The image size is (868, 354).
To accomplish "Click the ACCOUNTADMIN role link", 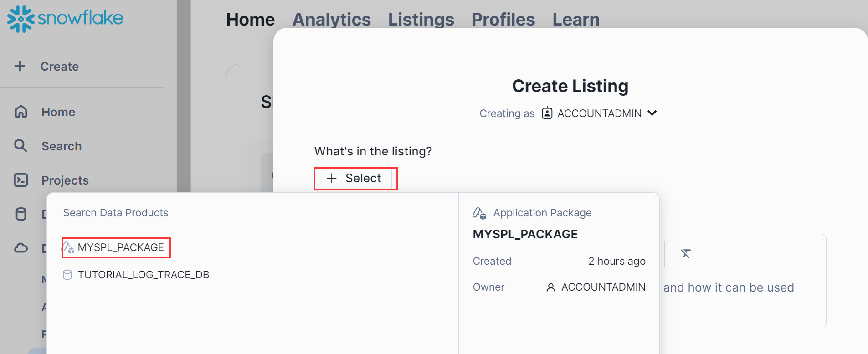I will (x=599, y=113).
